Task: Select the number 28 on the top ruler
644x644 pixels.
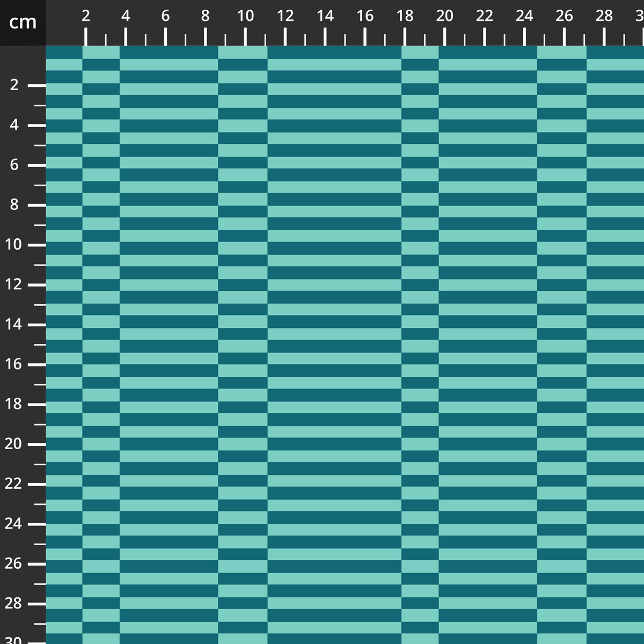Action: [x=604, y=16]
